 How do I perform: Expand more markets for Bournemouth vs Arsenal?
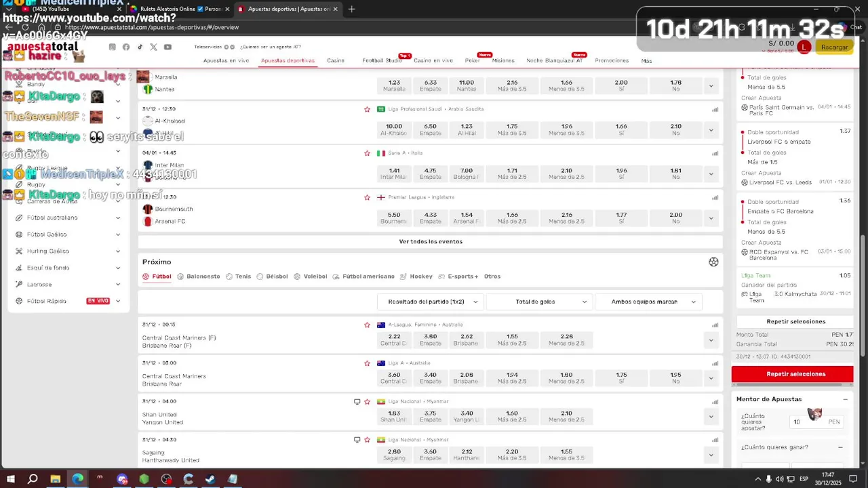point(711,218)
